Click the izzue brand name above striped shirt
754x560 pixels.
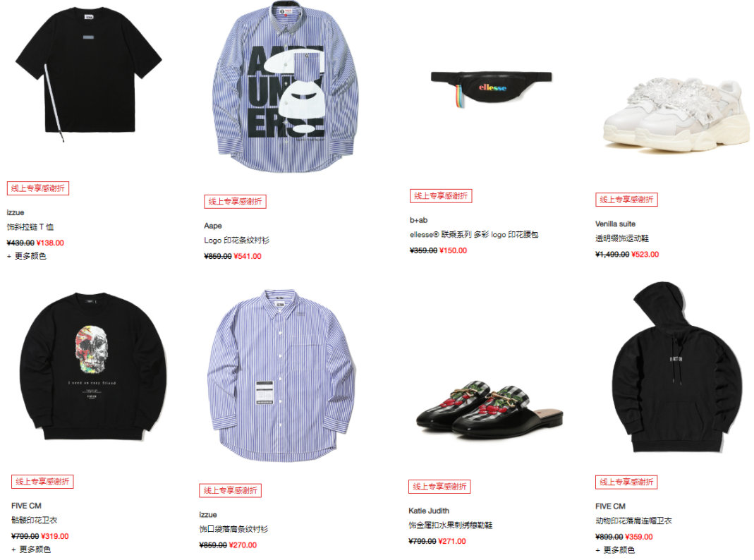click(208, 515)
